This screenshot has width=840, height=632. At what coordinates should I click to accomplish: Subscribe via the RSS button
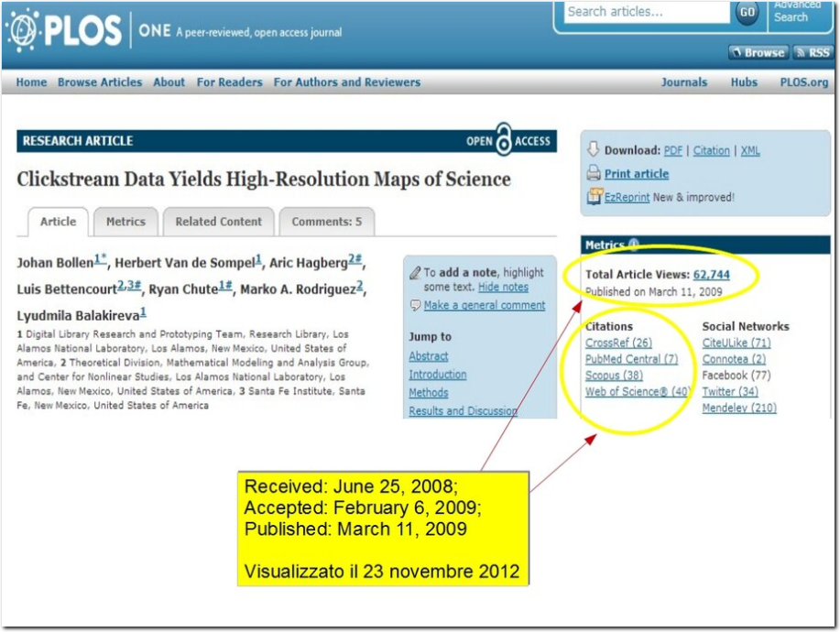pyautogui.click(x=813, y=52)
